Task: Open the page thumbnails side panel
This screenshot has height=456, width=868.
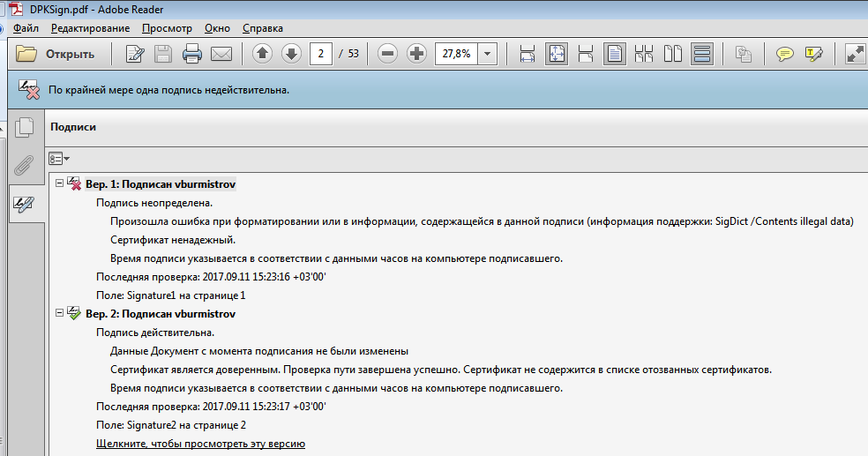Action: click(x=24, y=127)
